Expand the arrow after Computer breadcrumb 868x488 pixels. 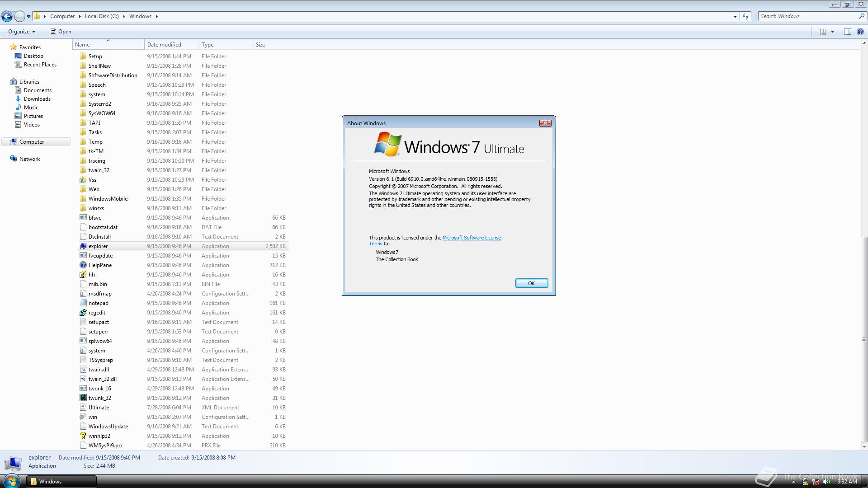80,16
